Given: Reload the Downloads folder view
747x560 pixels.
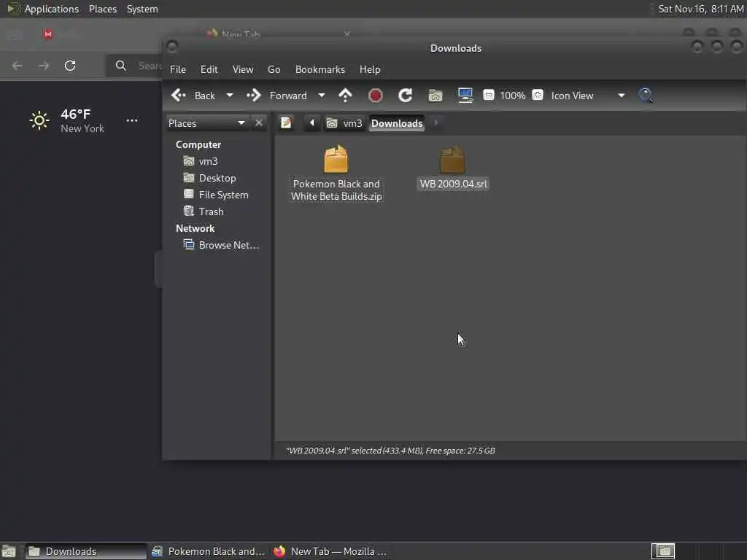Looking at the screenshot, I should tap(406, 96).
